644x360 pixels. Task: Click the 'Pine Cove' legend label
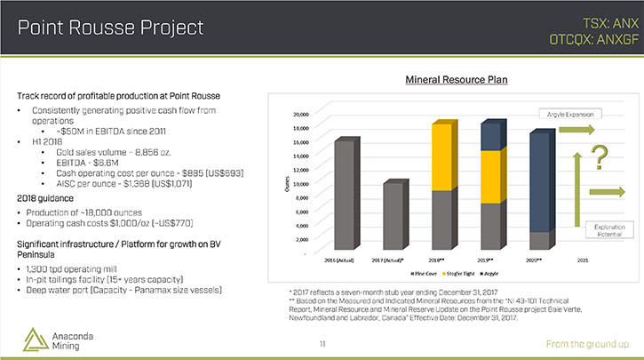click(425, 274)
